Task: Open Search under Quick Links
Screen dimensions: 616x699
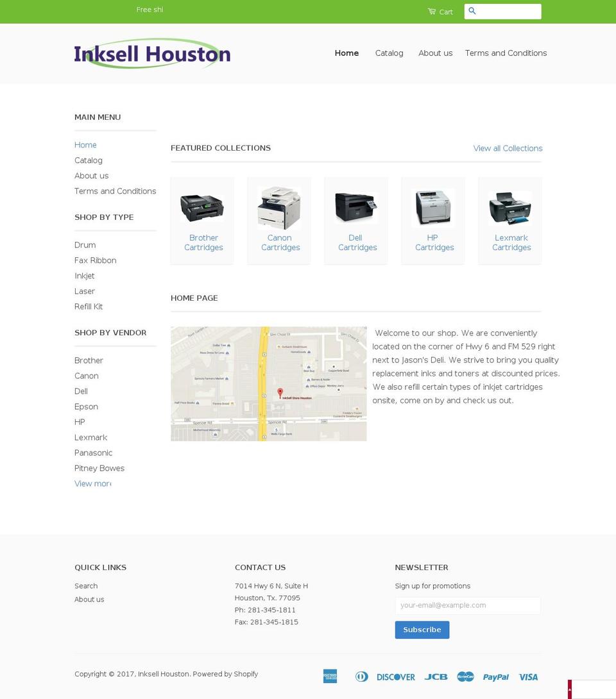Action: (x=86, y=585)
